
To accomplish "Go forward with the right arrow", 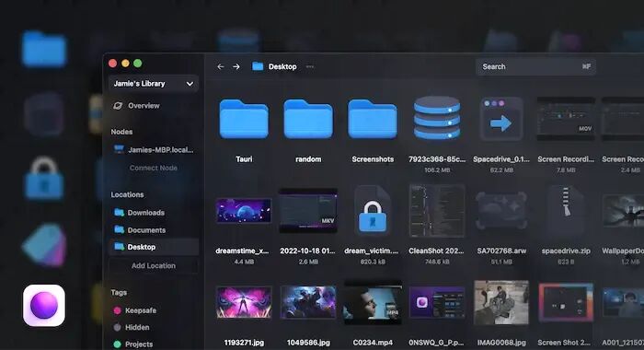I will pos(236,66).
